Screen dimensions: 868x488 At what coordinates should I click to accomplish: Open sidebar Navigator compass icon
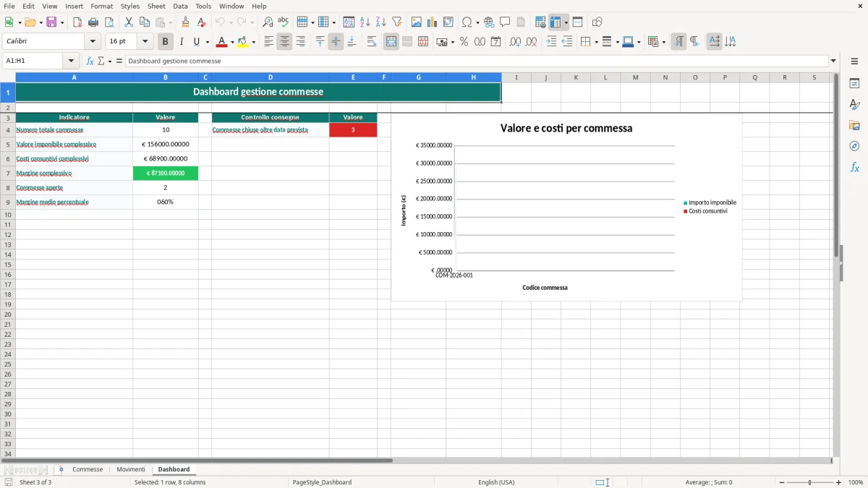(x=854, y=146)
